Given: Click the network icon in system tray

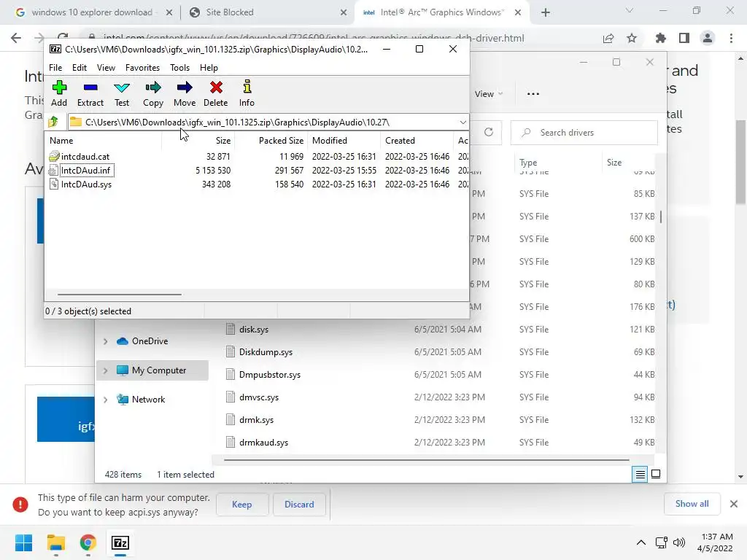Looking at the screenshot, I should (661, 542).
